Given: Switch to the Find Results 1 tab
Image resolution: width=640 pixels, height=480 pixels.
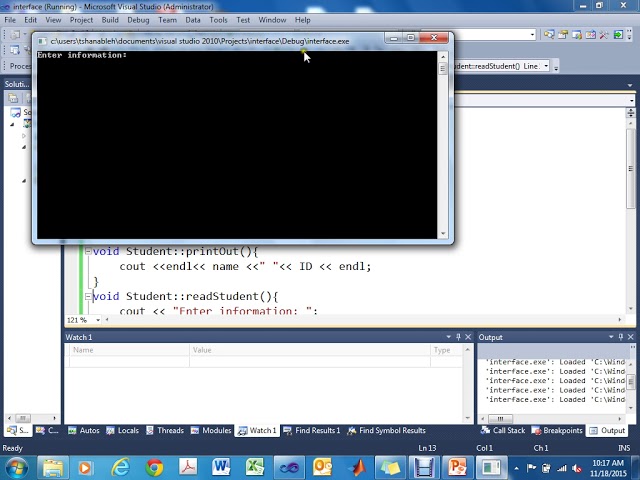Looking at the screenshot, I should 311,430.
